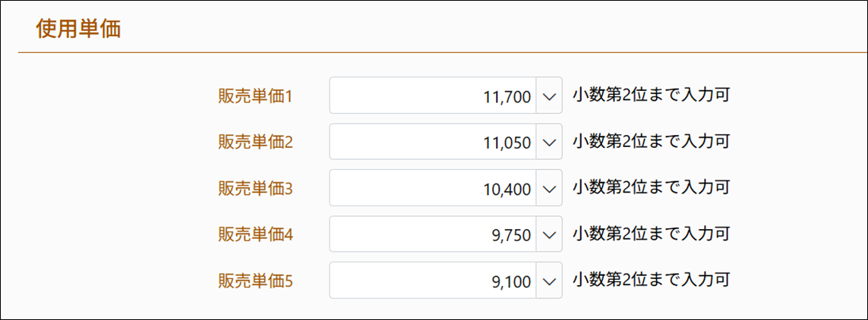
Task: Open dropdown arrow for 販売単価1
Action: coord(549,96)
